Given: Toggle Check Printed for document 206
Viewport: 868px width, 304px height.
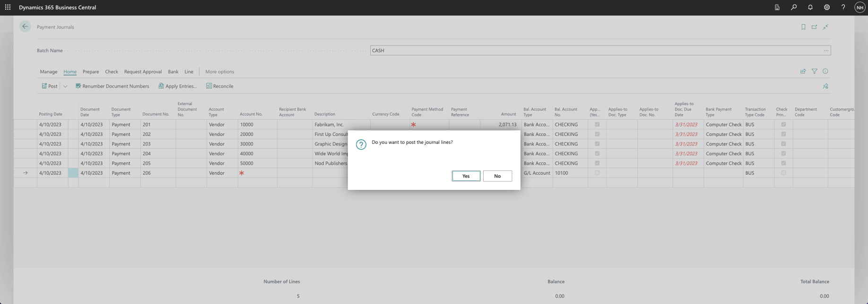Looking at the screenshot, I should coord(783,173).
